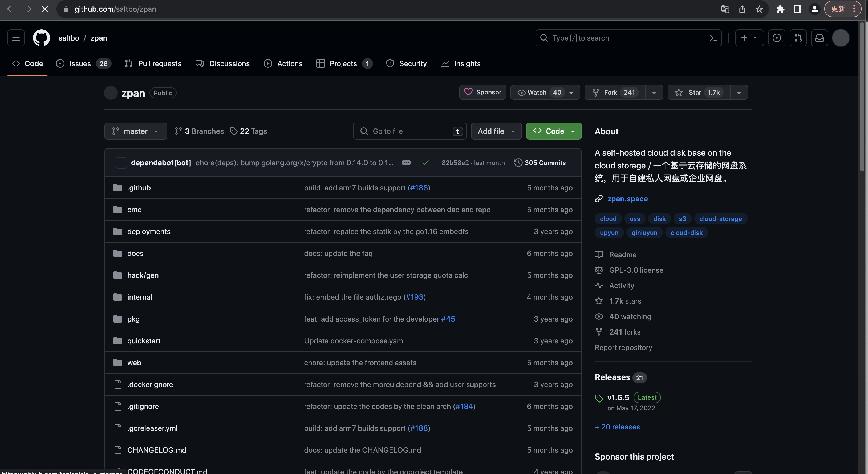Switch to the Insights tab
This screenshot has width=868, height=474.
(460, 63)
